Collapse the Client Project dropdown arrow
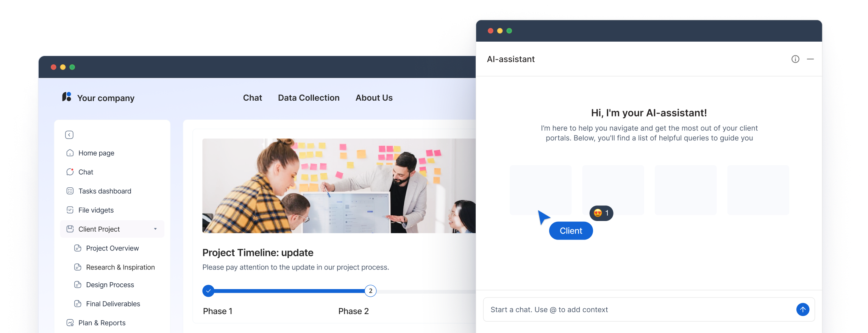Image resolution: width=868 pixels, height=333 pixels. click(x=155, y=229)
